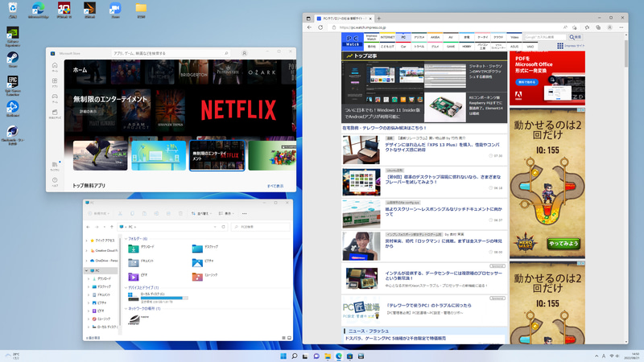Open the Sort (並べ替え) dropdown in Explorer
The height and width of the screenshot is (362, 644).
tap(201, 213)
